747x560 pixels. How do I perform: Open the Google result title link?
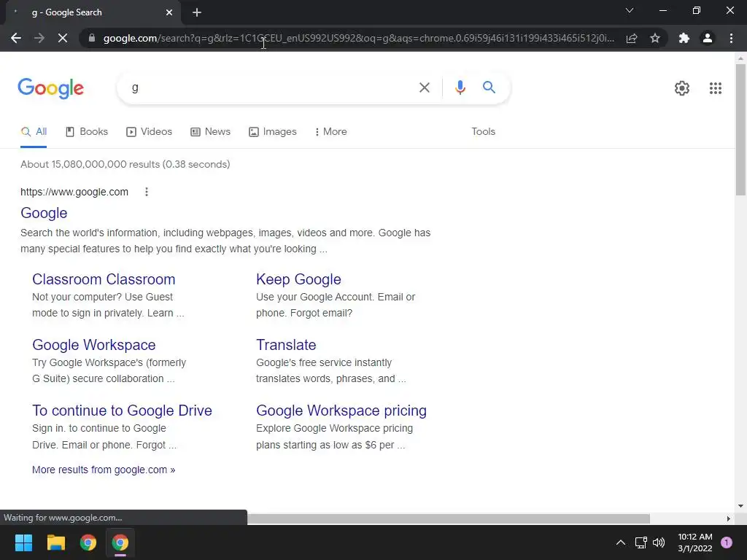(x=44, y=213)
